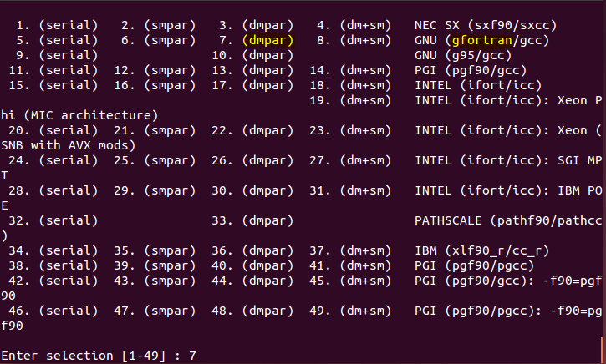
Task: Click the highlighted 'gfortran' compiler text
Action: click(x=482, y=41)
